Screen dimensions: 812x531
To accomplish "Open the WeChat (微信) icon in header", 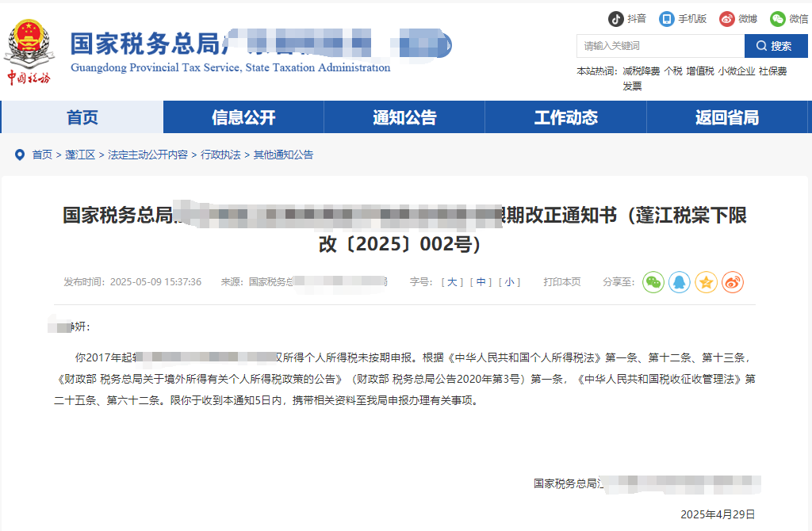I will point(777,19).
